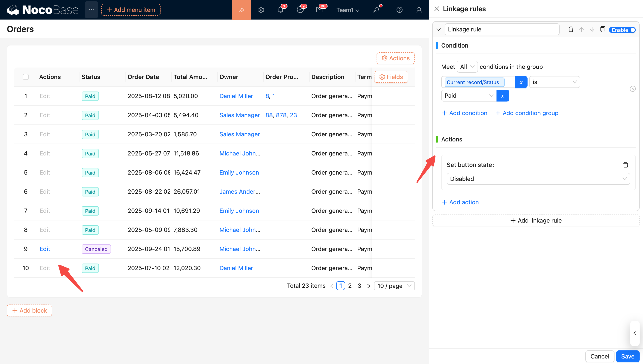This screenshot has height=364, width=643.
Task: Open the 'is' operator dropdown
Action: (x=554, y=82)
